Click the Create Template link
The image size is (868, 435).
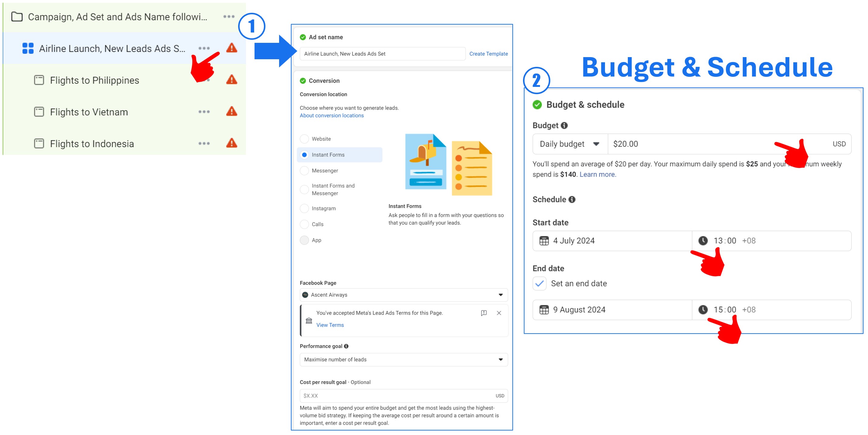[x=488, y=53]
